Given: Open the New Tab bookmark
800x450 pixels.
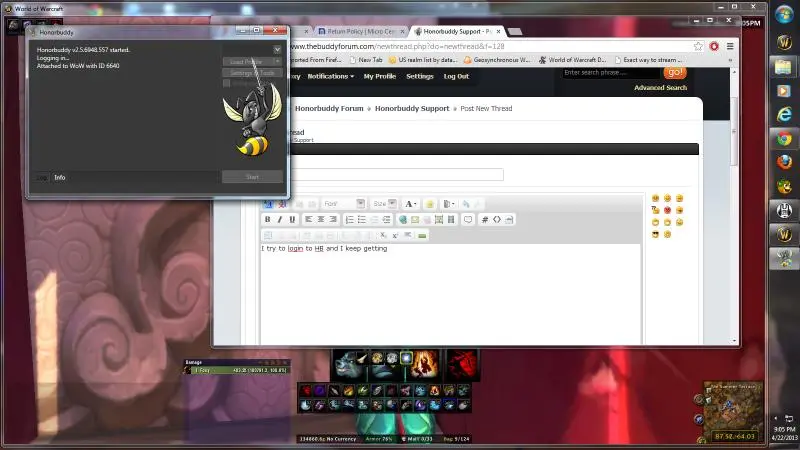Looking at the screenshot, I should point(366,60).
